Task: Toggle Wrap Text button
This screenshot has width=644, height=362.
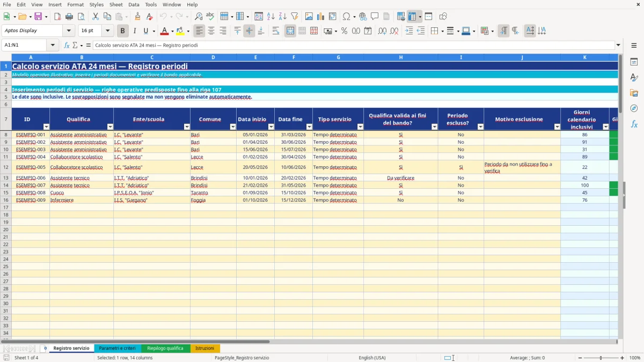Action: 275,31
